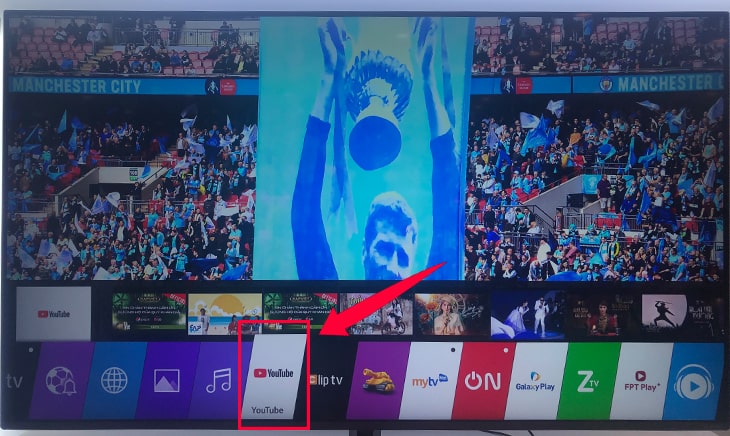
Task: Select the gray YouTube card above the launcher
Action: coord(54,314)
